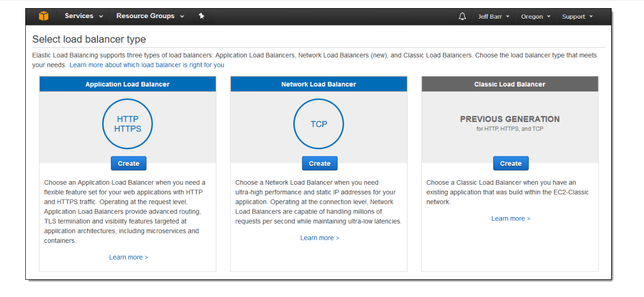The height and width of the screenshot is (297, 644).
Task: Open the Jeff Barr account menu
Action: click(x=493, y=17)
